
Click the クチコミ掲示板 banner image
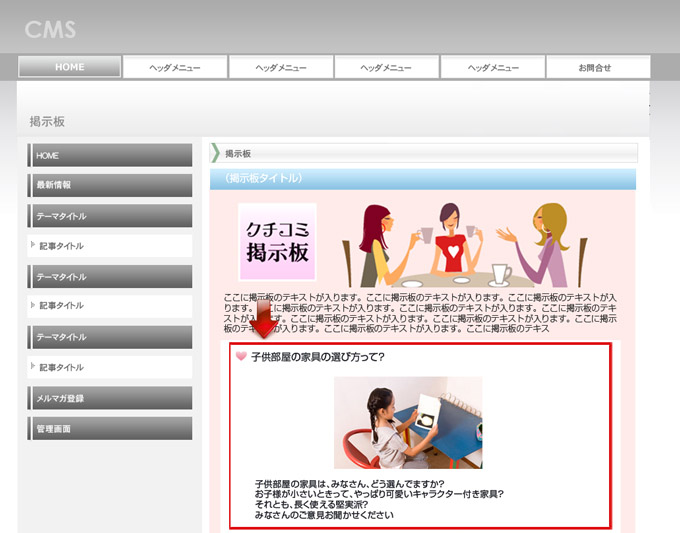pyautogui.click(x=277, y=242)
